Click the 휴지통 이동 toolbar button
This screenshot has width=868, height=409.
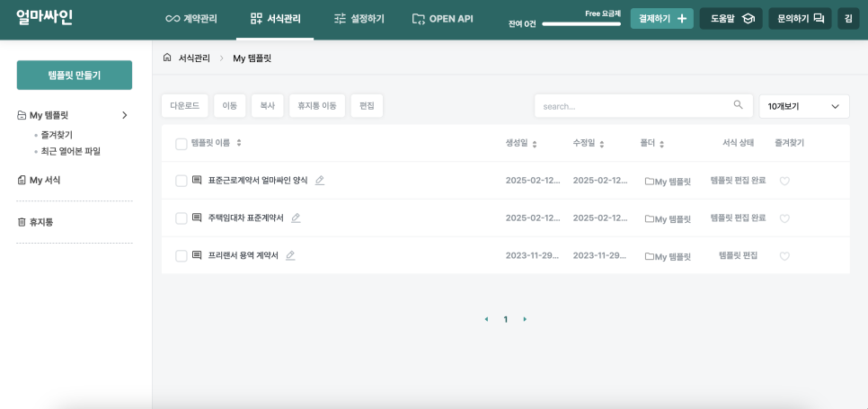[x=317, y=106]
